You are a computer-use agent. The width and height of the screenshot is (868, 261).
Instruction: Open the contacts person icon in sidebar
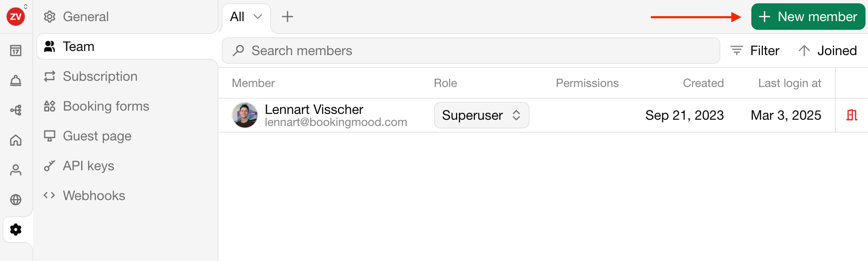(16, 170)
